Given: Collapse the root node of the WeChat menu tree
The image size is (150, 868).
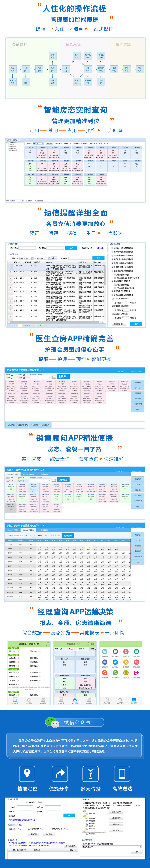Looking at the screenshot, I should pos(83,811).
